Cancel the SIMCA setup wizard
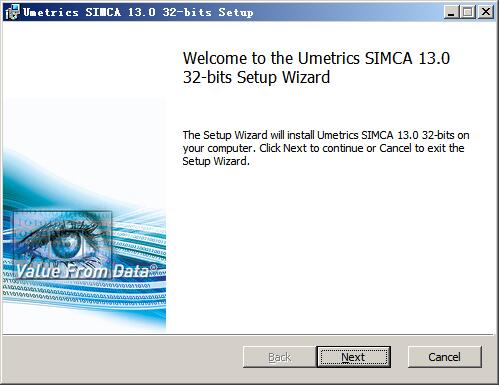Viewport: 499px width, 385px height. (x=445, y=357)
